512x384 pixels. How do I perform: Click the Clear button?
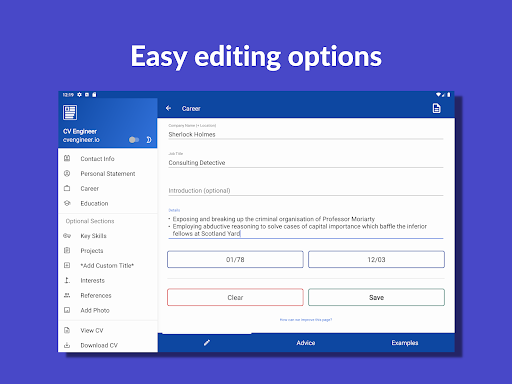tap(235, 297)
